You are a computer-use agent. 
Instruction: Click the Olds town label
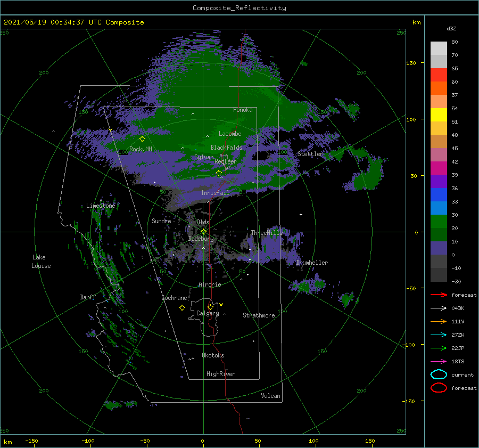point(203,222)
